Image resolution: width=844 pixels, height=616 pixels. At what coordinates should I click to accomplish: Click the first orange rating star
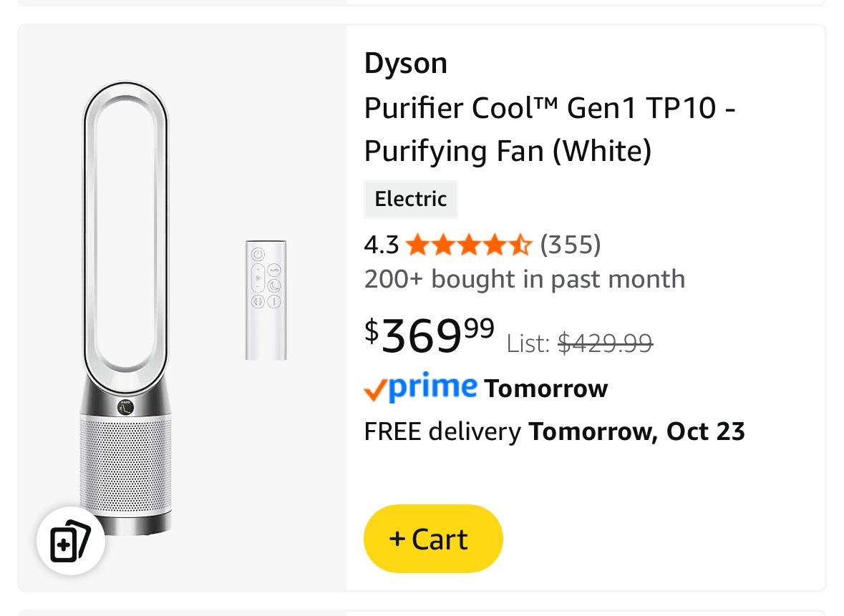coord(419,245)
